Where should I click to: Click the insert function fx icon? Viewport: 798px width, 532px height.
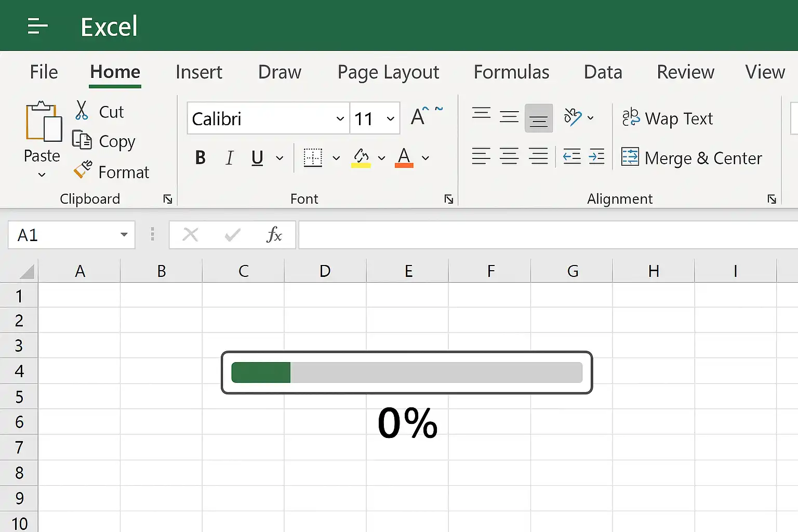tap(274, 235)
